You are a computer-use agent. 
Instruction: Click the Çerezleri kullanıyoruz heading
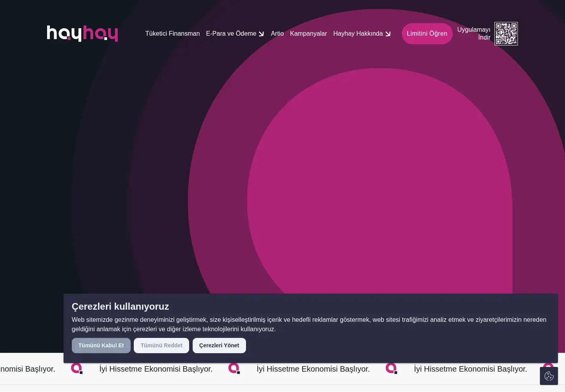point(120,307)
